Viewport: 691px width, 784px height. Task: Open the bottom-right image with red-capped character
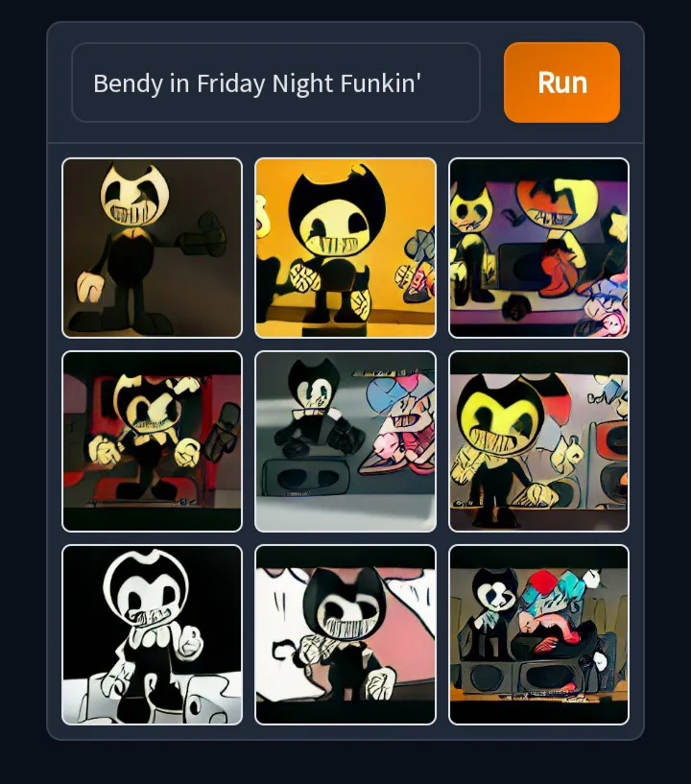[539, 634]
